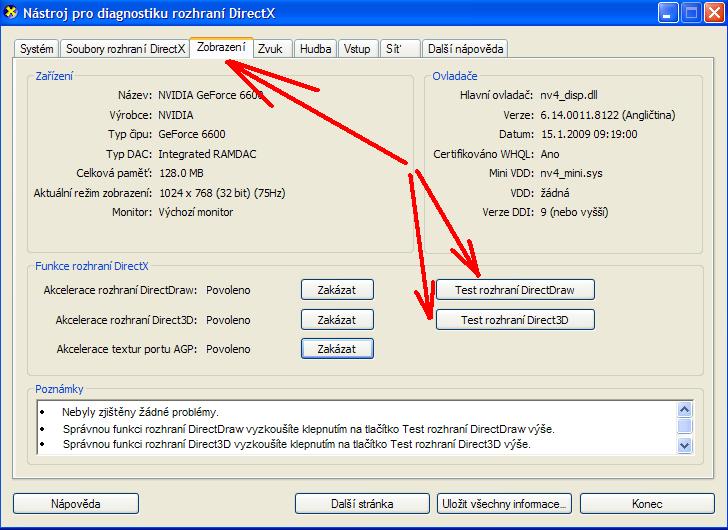Select the Zobrazení tab
Image resolution: width=728 pixels, height=530 pixels.
[220, 47]
